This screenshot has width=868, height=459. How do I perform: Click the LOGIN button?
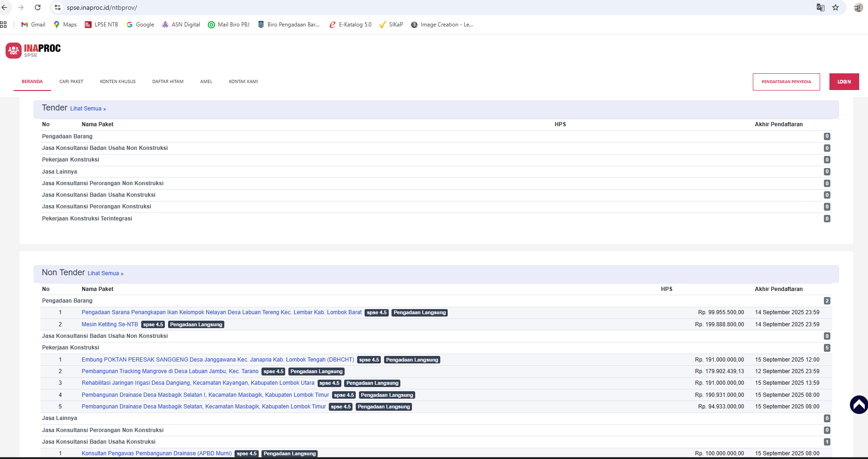844,82
